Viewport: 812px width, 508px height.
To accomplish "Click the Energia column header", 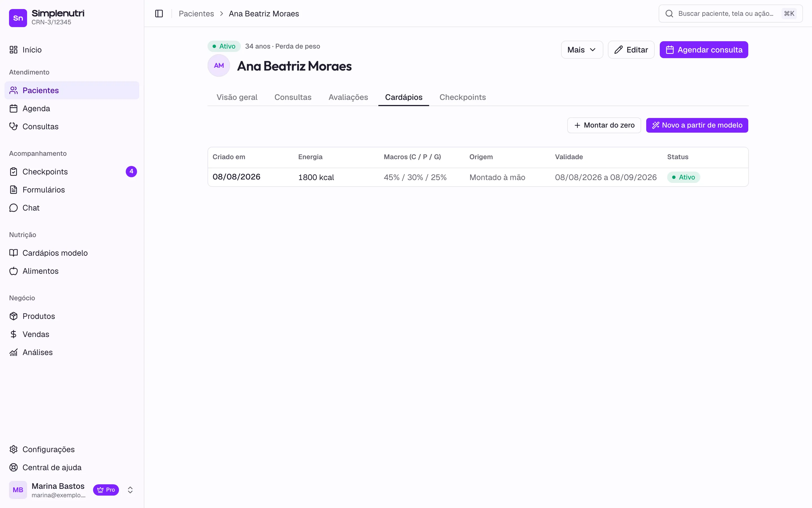I will (x=310, y=157).
